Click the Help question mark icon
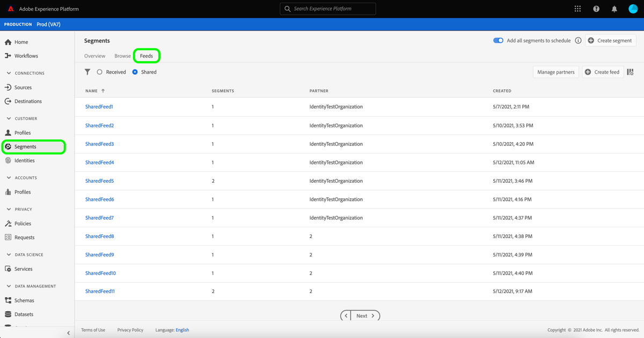The height and width of the screenshot is (338, 644). tap(596, 9)
